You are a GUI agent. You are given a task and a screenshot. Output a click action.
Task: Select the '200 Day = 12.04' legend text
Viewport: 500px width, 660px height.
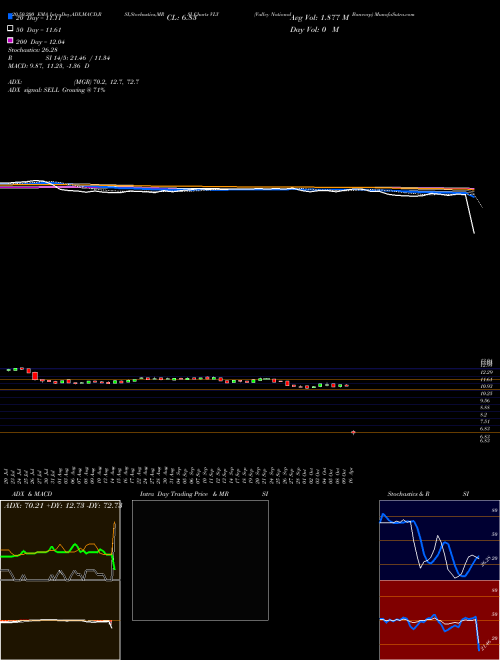coord(40,42)
